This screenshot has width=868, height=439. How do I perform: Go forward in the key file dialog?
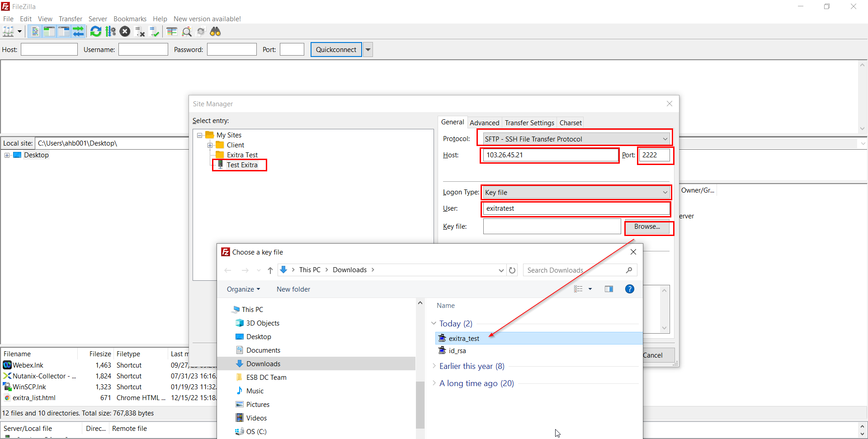(x=245, y=270)
